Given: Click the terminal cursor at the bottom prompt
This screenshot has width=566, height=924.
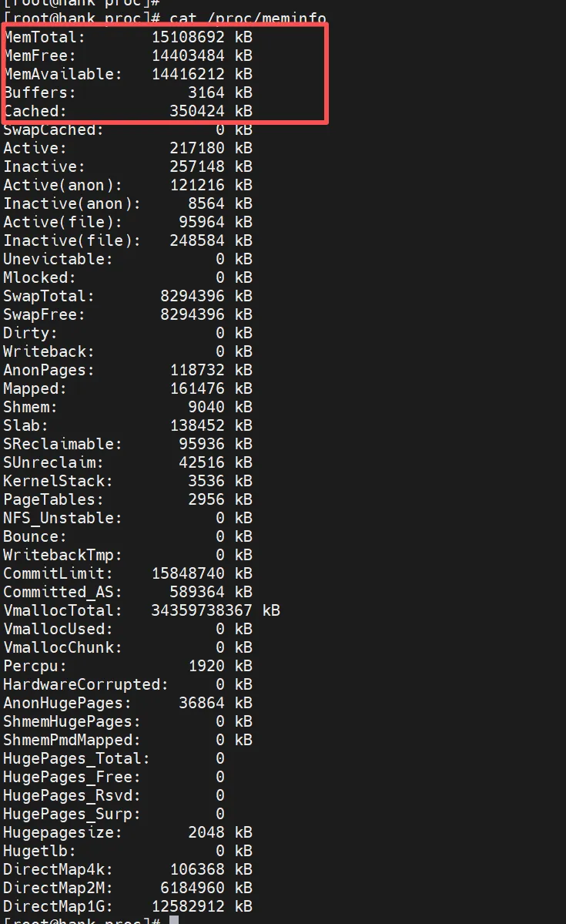Looking at the screenshot, I should click(x=174, y=920).
